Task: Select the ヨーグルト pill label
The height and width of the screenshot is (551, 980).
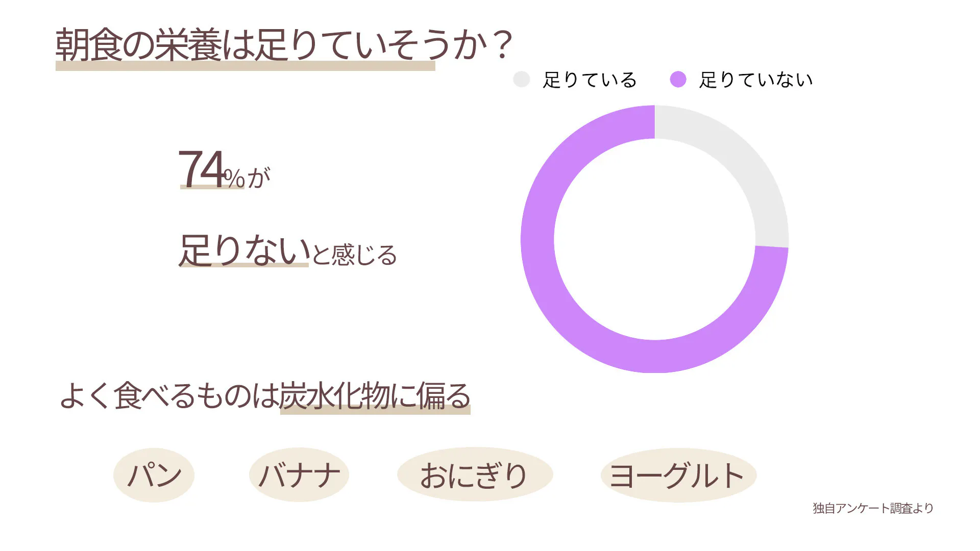Action: pos(678,475)
